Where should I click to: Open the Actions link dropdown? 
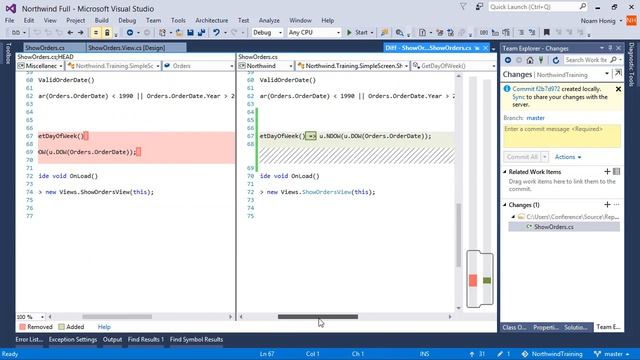click(x=568, y=157)
